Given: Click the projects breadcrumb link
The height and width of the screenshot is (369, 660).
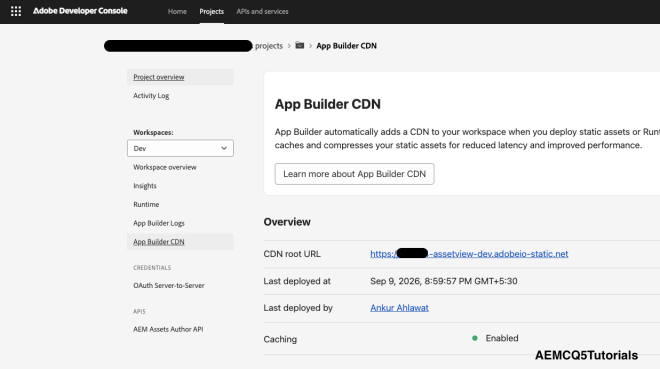Looking at the screenshot, I should click(x=269, y=46).
